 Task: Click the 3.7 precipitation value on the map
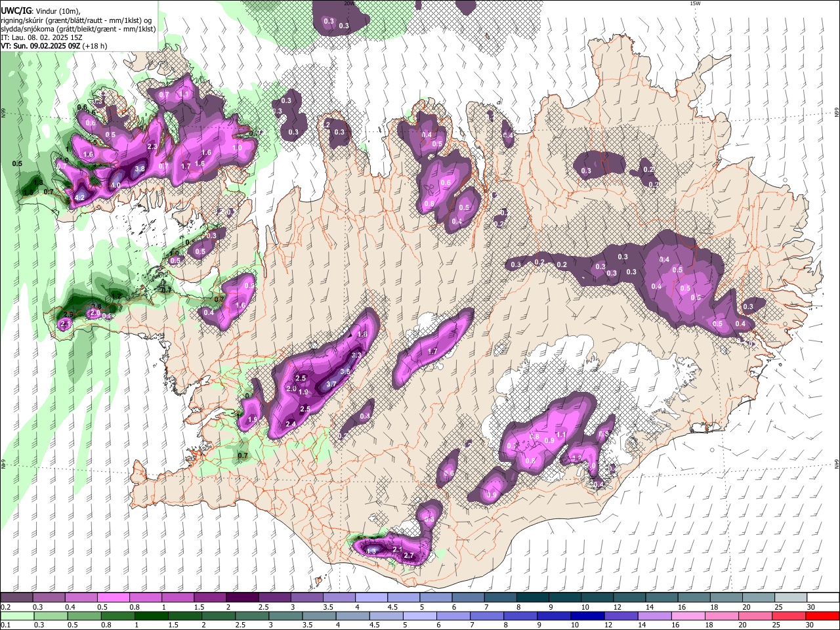click(331, 384)
